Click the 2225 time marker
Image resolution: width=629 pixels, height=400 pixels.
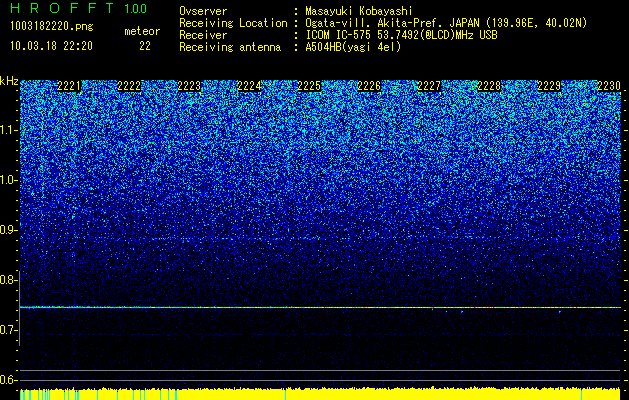[309, 86]
